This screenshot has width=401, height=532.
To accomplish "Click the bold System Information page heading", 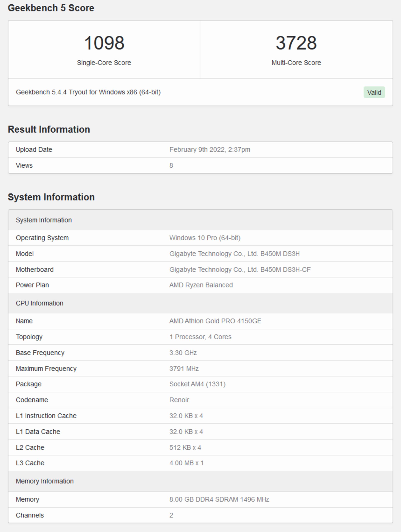I will coord(51,197).
